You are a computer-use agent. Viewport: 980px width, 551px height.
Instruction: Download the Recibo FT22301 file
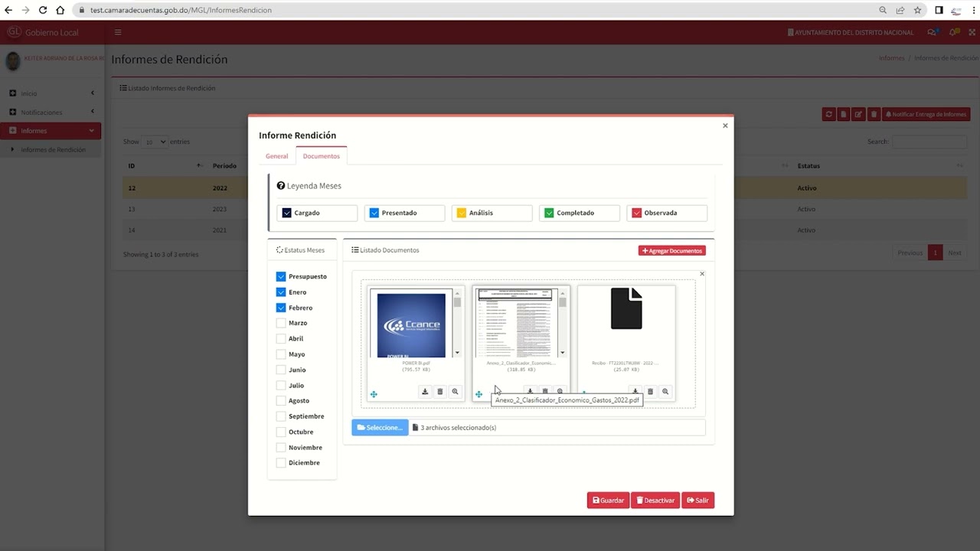635,392
